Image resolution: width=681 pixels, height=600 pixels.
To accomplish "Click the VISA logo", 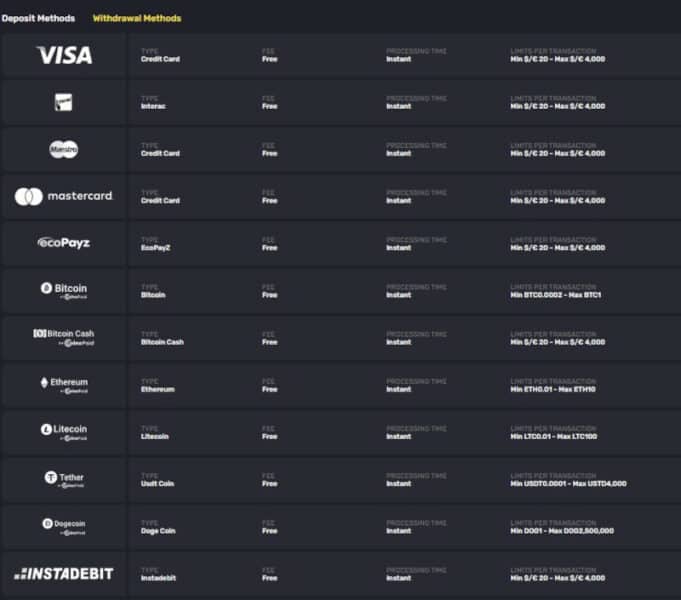I will (x=64, y=55).
